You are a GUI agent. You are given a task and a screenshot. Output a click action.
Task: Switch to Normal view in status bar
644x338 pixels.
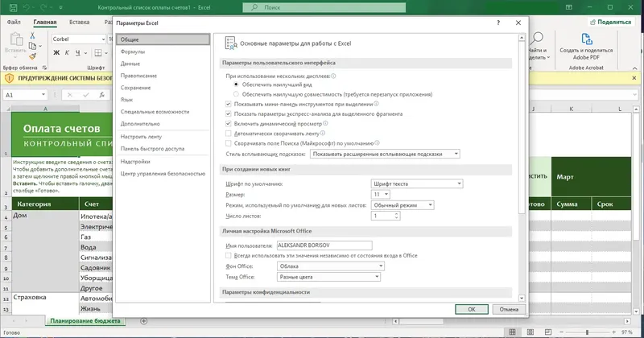click(512, 332)
